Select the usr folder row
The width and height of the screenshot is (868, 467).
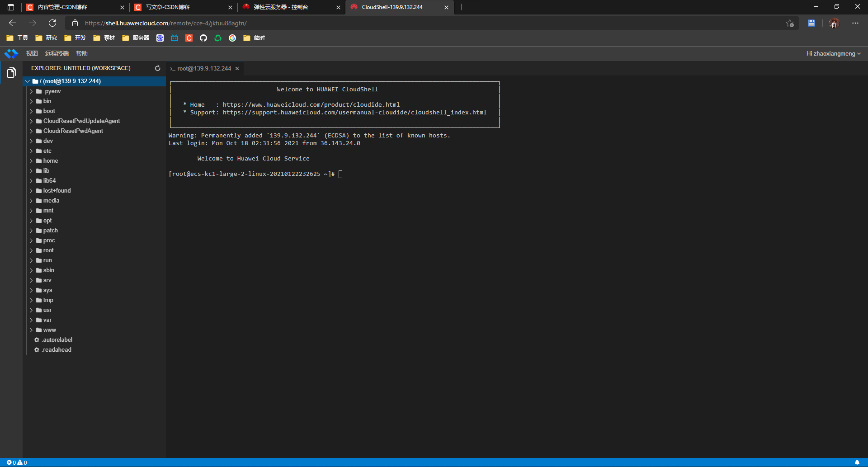click(94, 310)
